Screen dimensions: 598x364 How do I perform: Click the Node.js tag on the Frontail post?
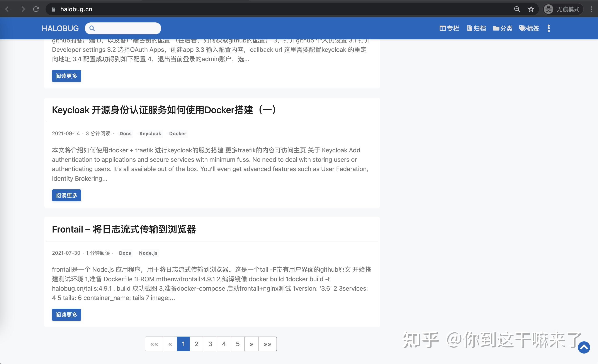click(148, 253)
